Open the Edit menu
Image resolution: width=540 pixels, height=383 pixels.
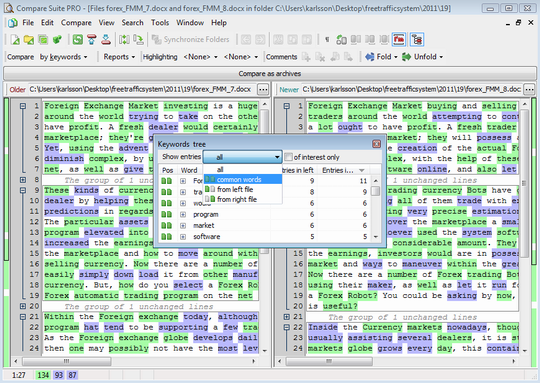click(47, 23)
